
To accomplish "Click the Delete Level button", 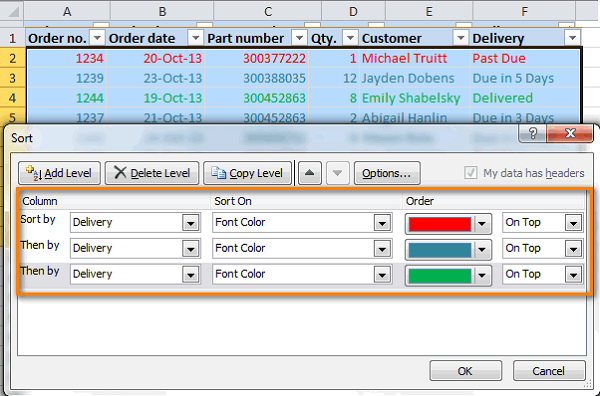I will click(x=152, y=173).
